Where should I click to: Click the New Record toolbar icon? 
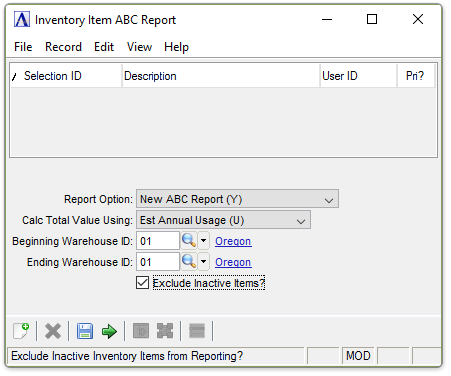[21, 331]
